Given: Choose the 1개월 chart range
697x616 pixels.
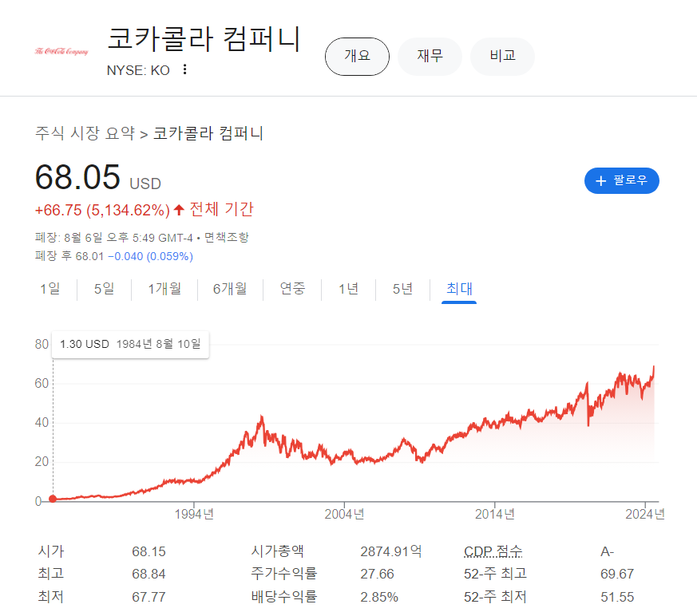Looking at the screenshot, I should point(164,289).
